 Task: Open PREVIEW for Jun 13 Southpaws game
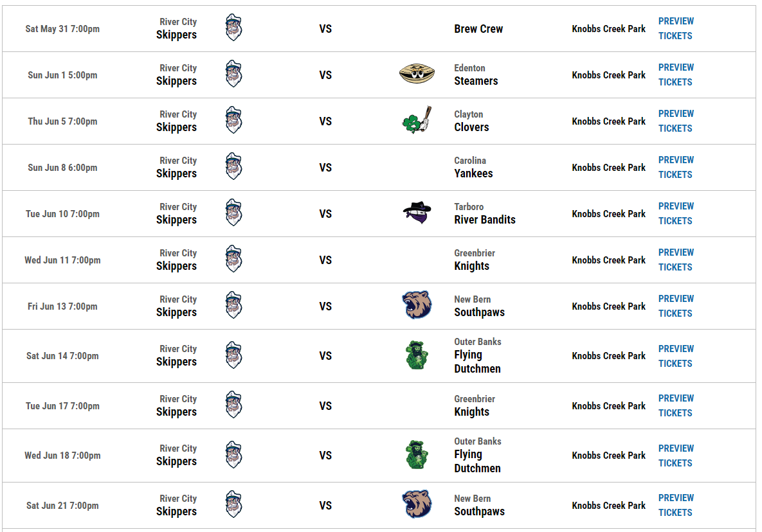[x=676, y=299]
